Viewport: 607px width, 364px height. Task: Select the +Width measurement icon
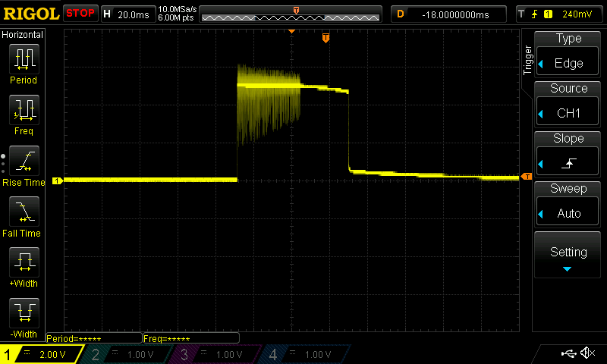24,262
